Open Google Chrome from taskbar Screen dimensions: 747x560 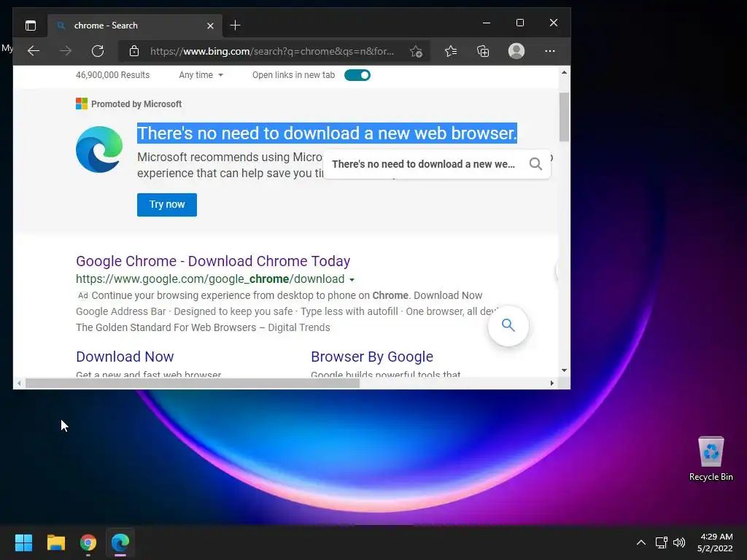click(x=88, y=542)
